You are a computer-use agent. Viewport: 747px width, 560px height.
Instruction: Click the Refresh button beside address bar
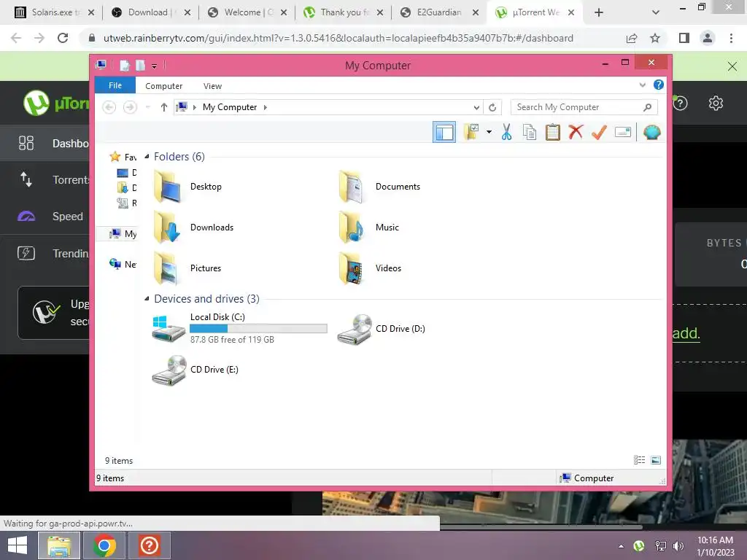(492, 108)
